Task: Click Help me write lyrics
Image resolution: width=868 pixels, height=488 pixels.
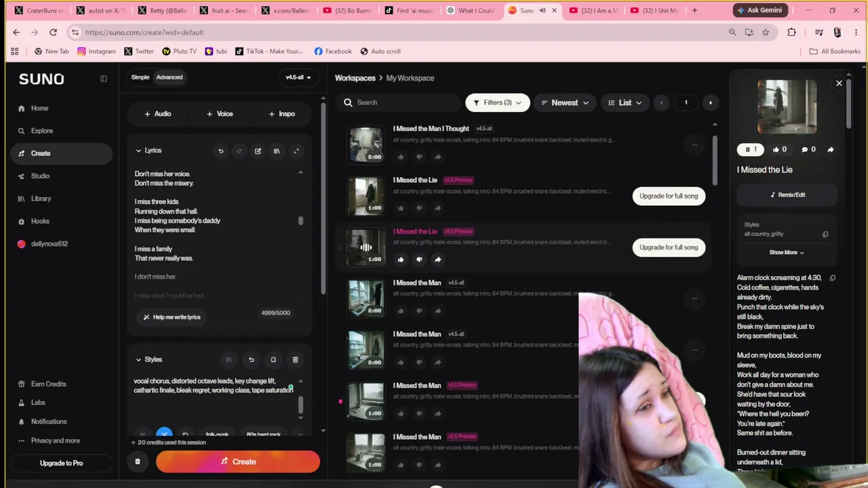Action: (x=172, y=317)
